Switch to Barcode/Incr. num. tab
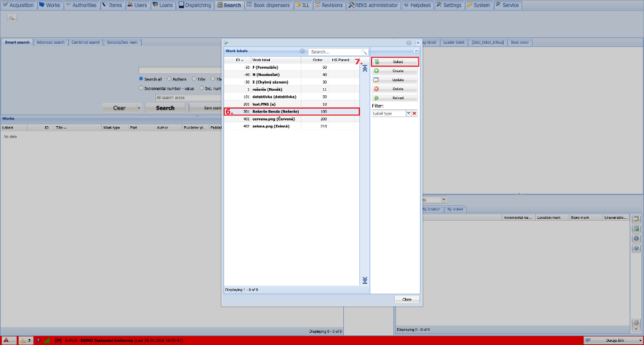The image size is (644, 345). pos(122,42)
